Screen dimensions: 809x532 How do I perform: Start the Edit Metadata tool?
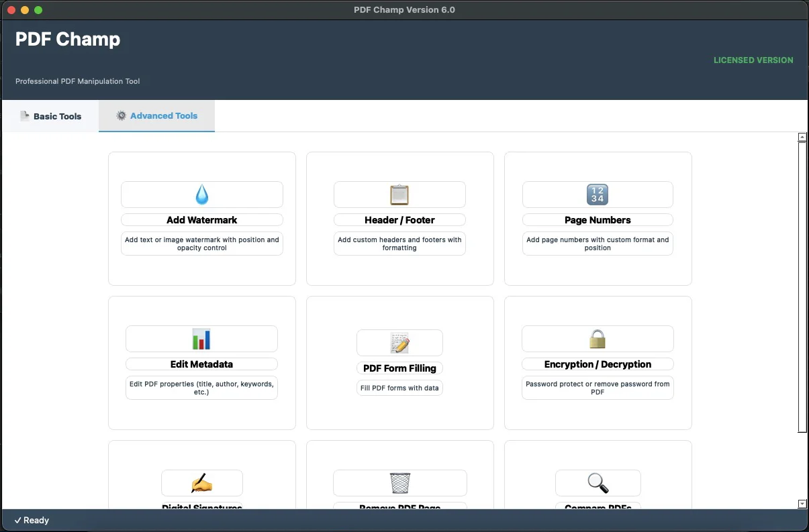[201, 364]
